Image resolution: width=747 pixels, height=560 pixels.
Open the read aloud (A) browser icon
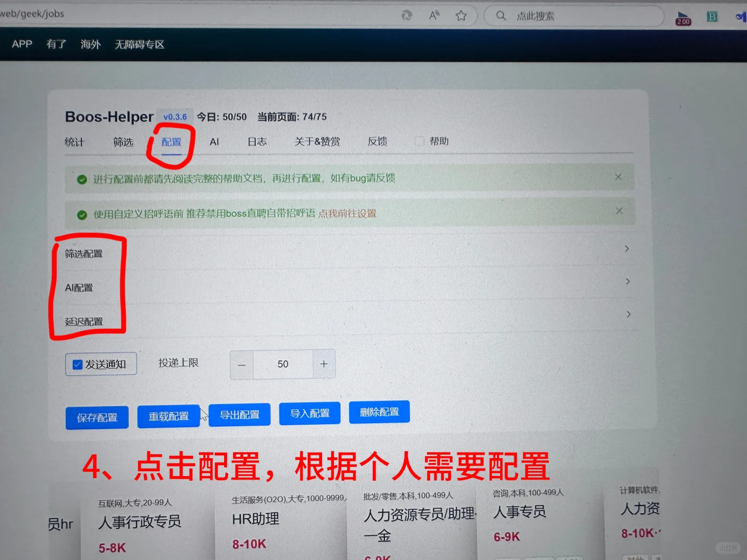(x=434, y=15)
